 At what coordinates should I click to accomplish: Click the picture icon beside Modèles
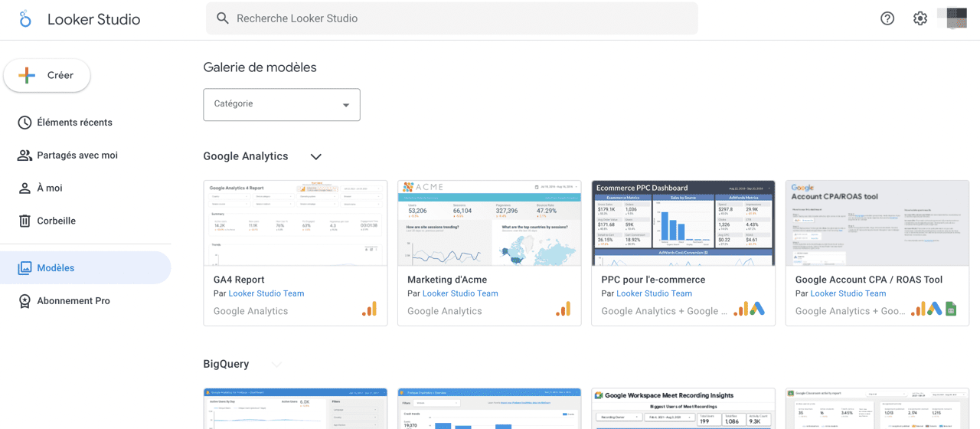24,268
